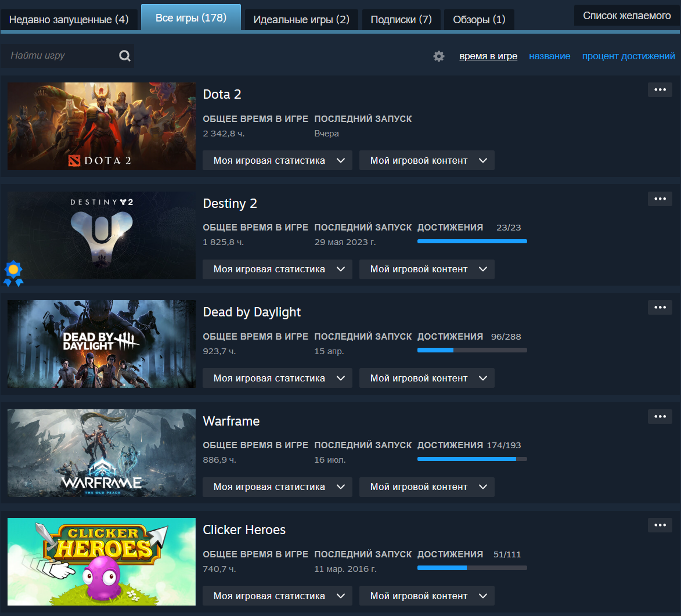Open the Dota 2 title link

click(222, 94)
